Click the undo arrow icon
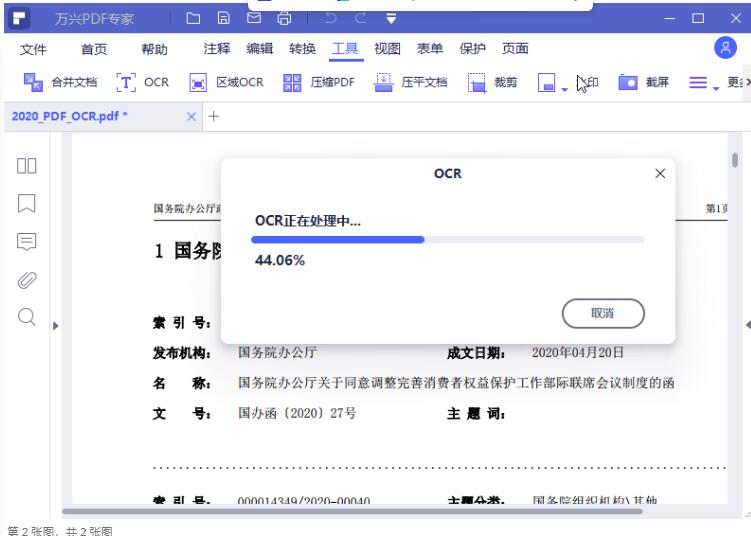This screenshot has width=751, height=536. coord(330,19)
